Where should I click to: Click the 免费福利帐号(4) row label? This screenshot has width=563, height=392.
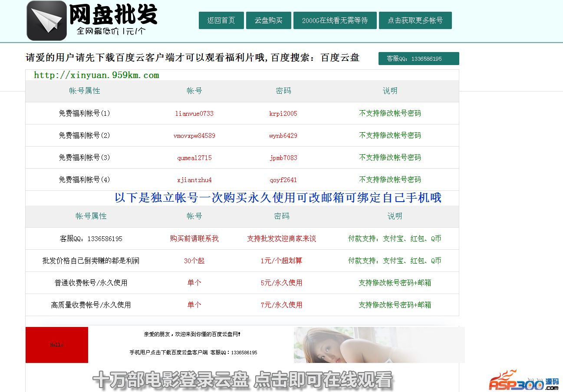click(x=85, y=180)
